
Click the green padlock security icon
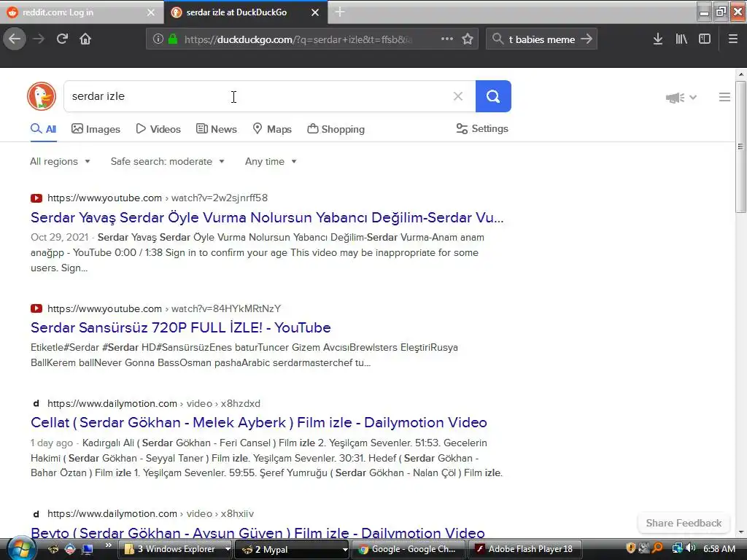tap(172, 39)
